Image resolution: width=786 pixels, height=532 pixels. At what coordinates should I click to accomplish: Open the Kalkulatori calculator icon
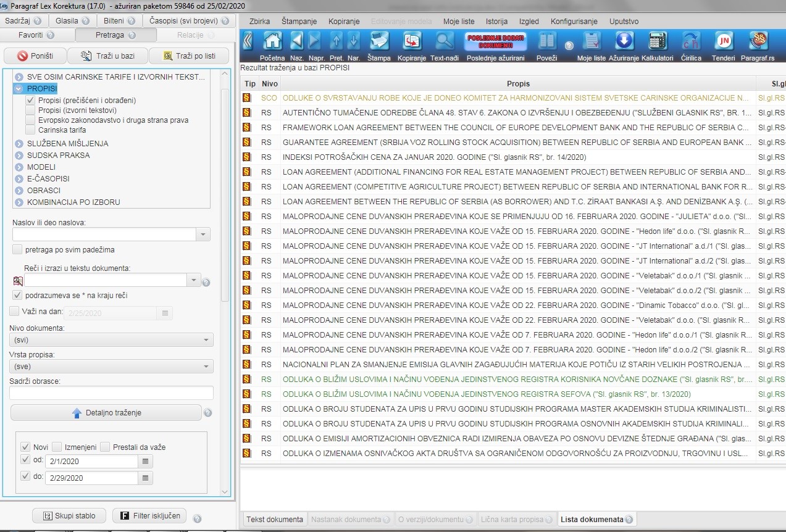[657, 42]
